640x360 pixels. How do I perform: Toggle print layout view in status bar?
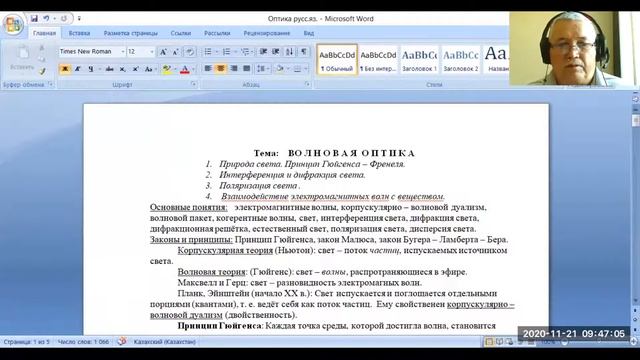[489, 342]
